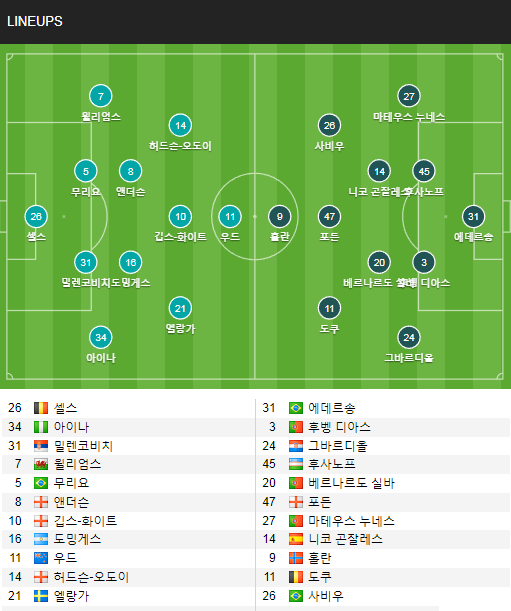Click the number 7 윌리엄스 player circle

(x=101, y=96)
